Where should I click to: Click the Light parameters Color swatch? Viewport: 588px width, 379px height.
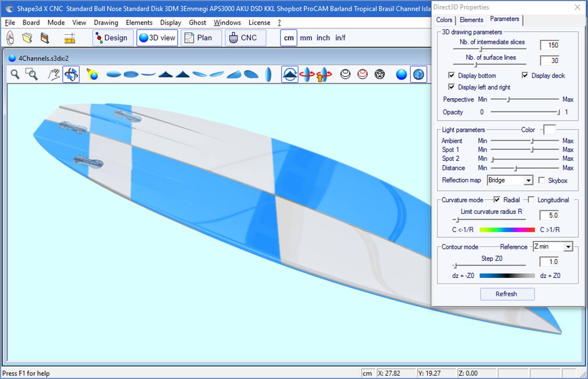549,130
